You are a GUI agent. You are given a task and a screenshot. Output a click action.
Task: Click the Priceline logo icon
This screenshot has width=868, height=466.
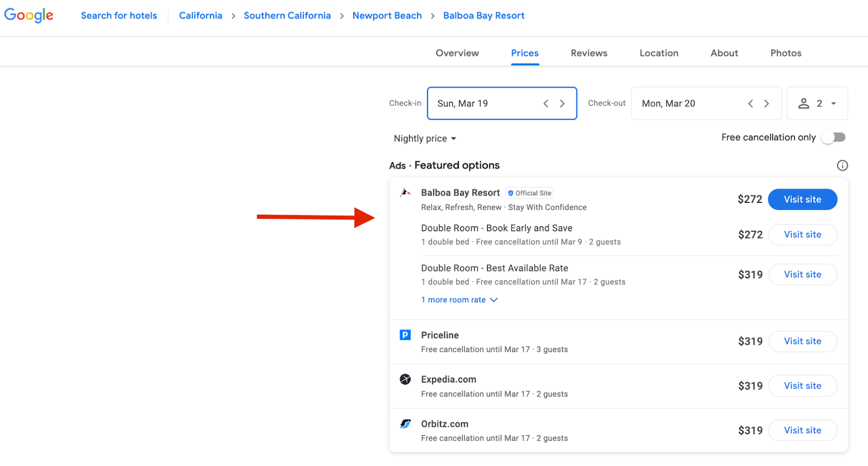[405, 335]
